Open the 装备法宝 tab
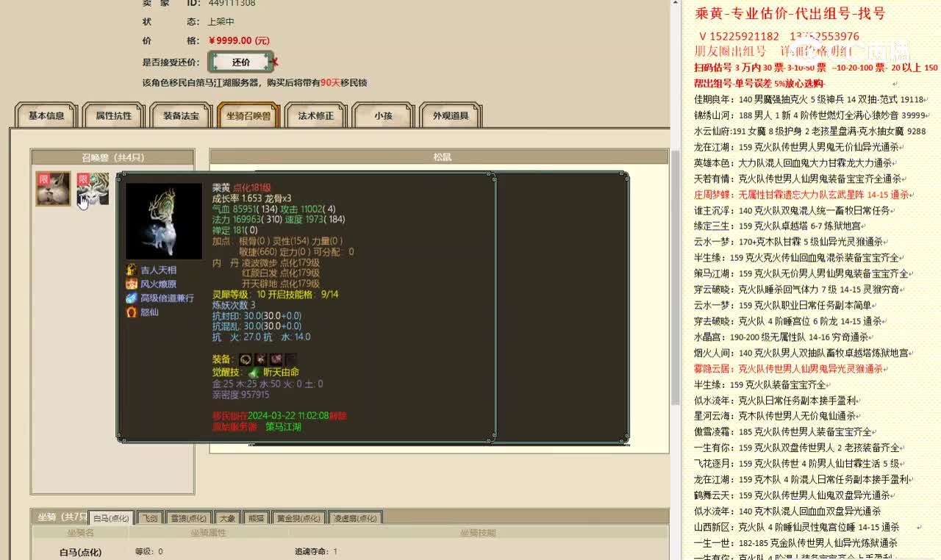 (181, 115)
